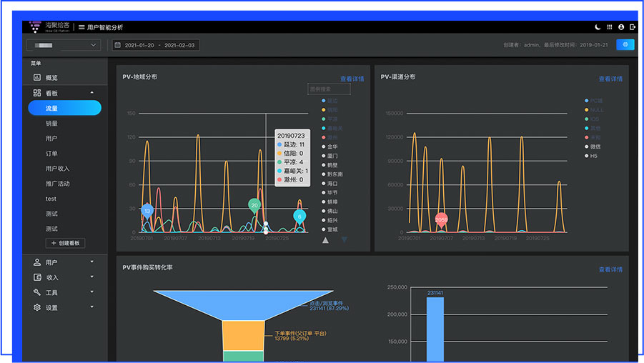Toggle the NULL channel legend series

click(594, 109)
